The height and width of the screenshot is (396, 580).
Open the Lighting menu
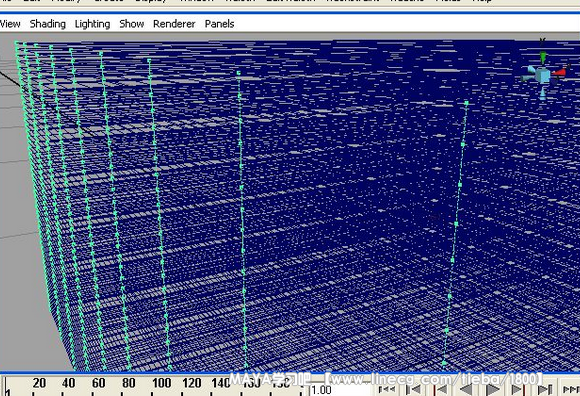(92, 24)
